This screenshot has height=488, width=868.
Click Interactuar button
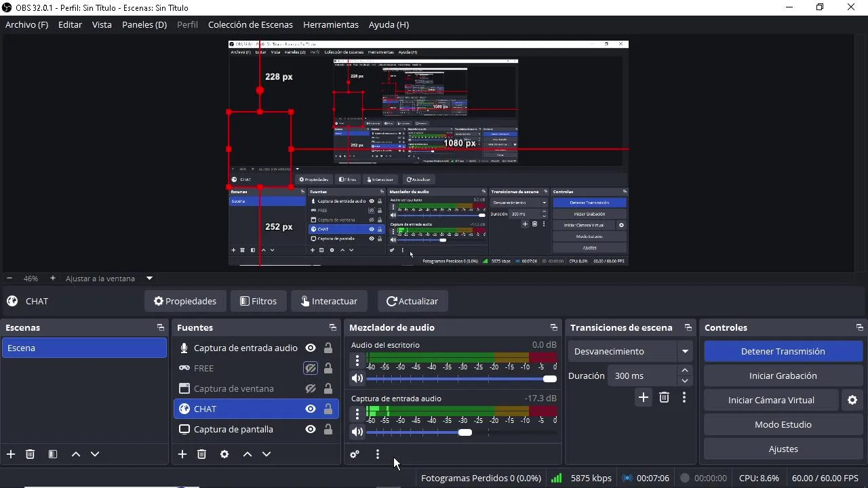click(x=329, y=301)
